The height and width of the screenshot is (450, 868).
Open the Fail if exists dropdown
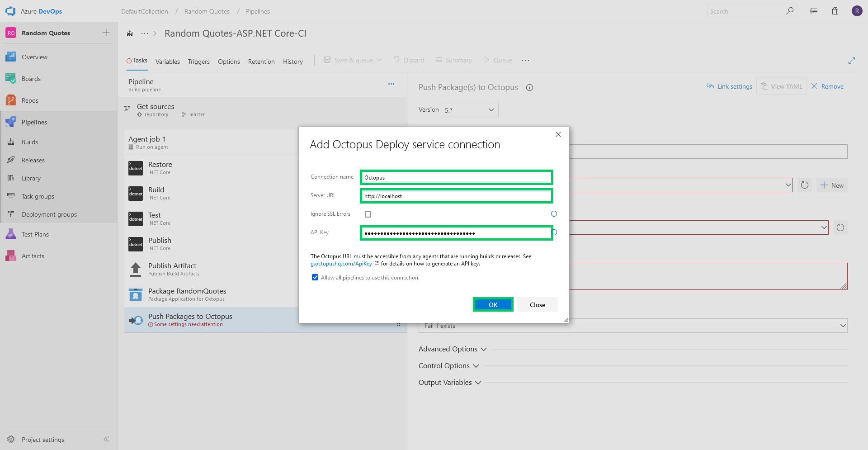[x=633, y=326]
